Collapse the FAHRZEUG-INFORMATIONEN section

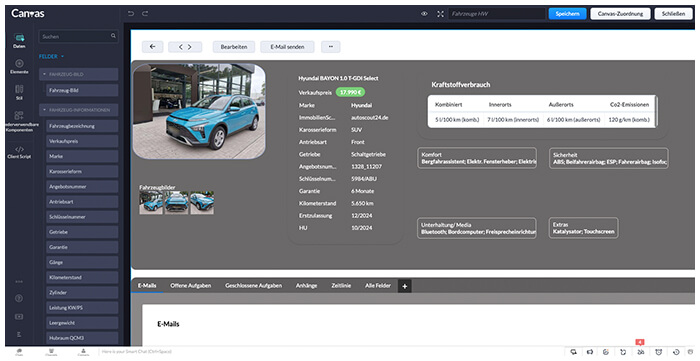pos(79,110)
